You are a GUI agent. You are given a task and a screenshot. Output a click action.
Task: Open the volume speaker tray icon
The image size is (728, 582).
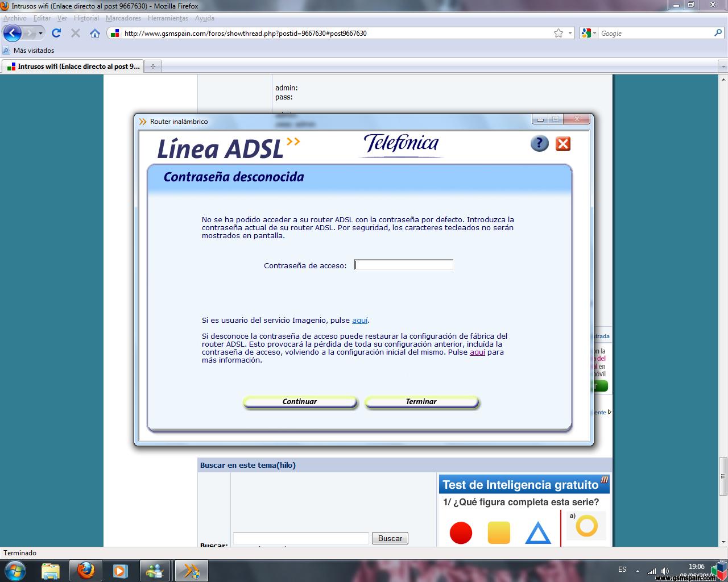665,571
